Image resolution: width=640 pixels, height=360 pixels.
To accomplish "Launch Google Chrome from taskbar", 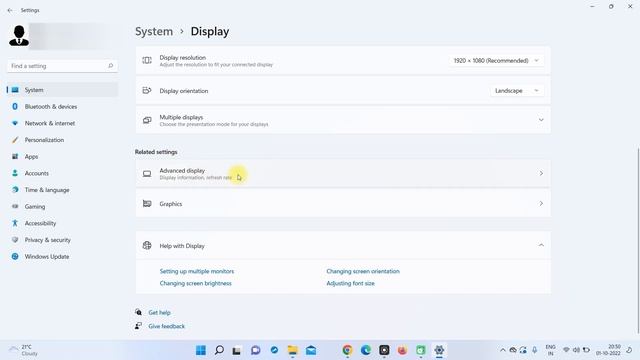I will (x=347, y=350).
